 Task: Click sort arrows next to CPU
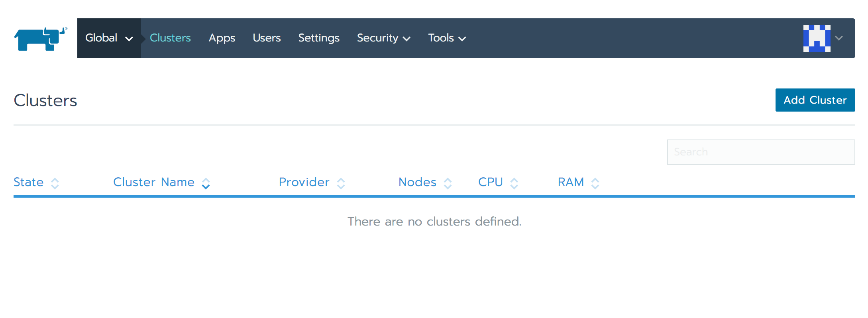[514, 183]
